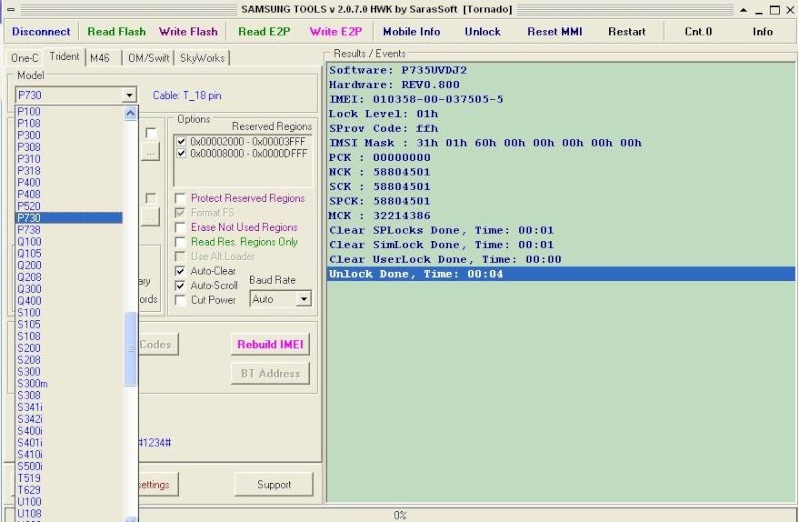This screenshot has height=522, width=799.
Task: Select model Q200 from the list
Action: coord(69,265)
